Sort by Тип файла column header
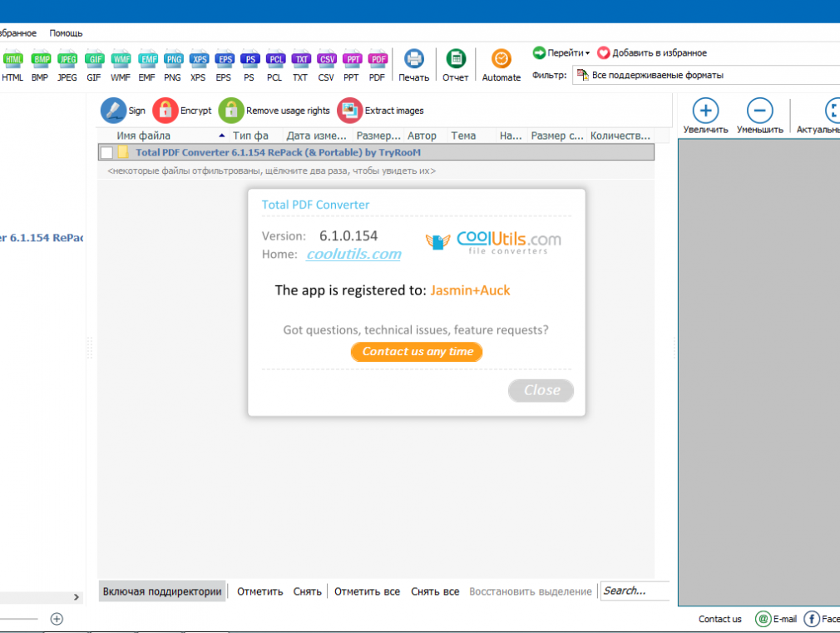Image resolution: width=840 pixels, height=633 pixels. pos(250,136)
